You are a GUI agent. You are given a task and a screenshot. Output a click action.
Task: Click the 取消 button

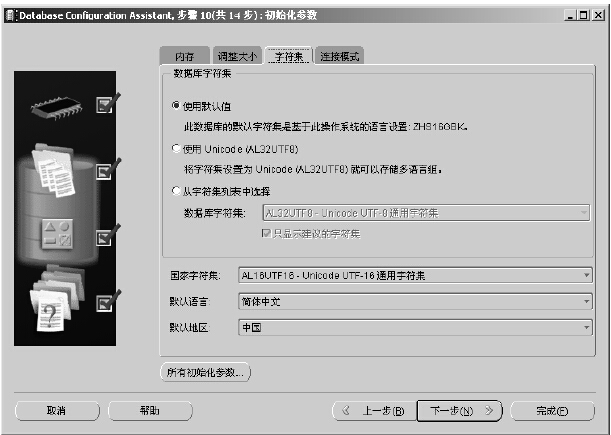point(57,411)
